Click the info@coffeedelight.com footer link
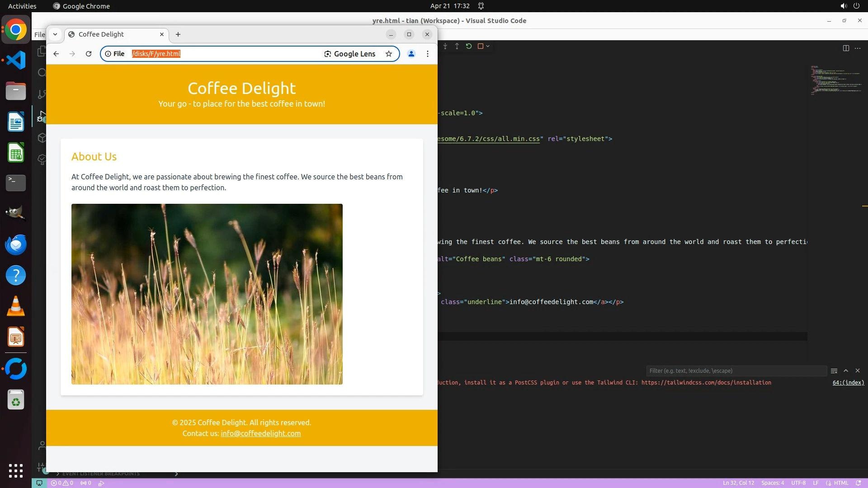Image resolution: width=868 pixels, height=488 pixels. point(261,433)
